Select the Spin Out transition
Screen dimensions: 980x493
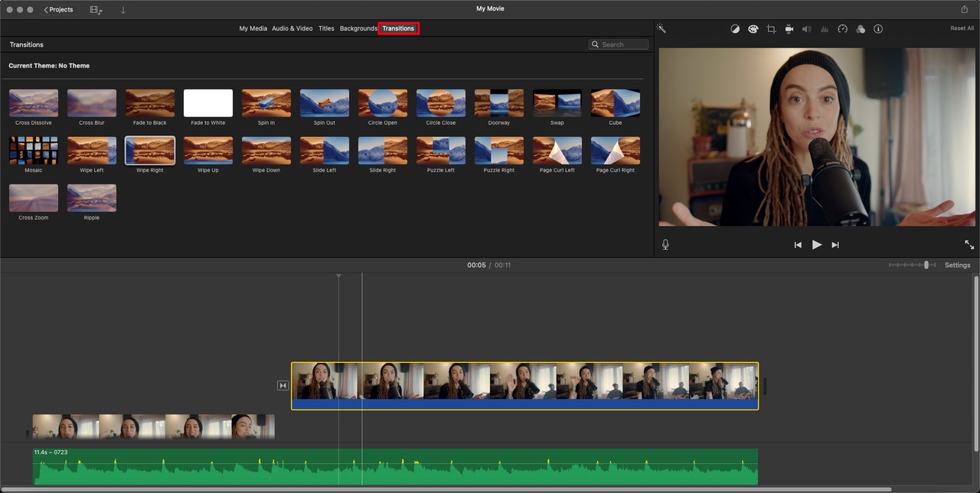(x=325, y=103)
